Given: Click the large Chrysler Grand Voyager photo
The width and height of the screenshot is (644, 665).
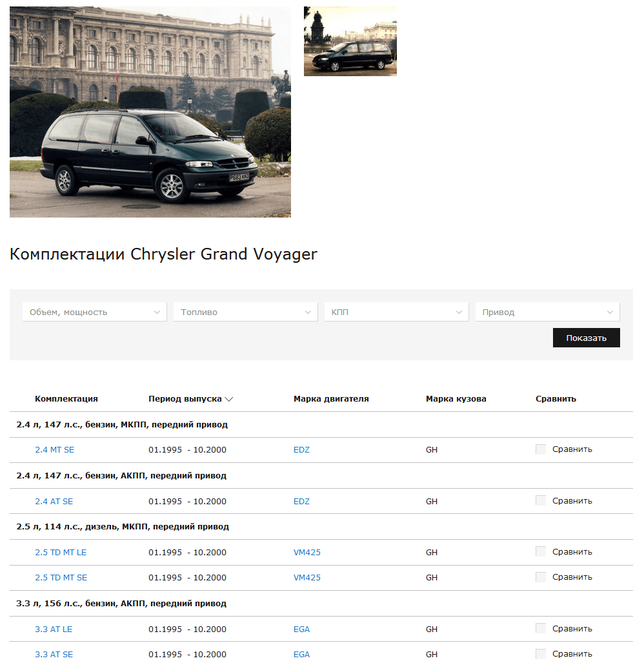Looking at the screenshot, I should pyautogui.click(x=150, y=112).
